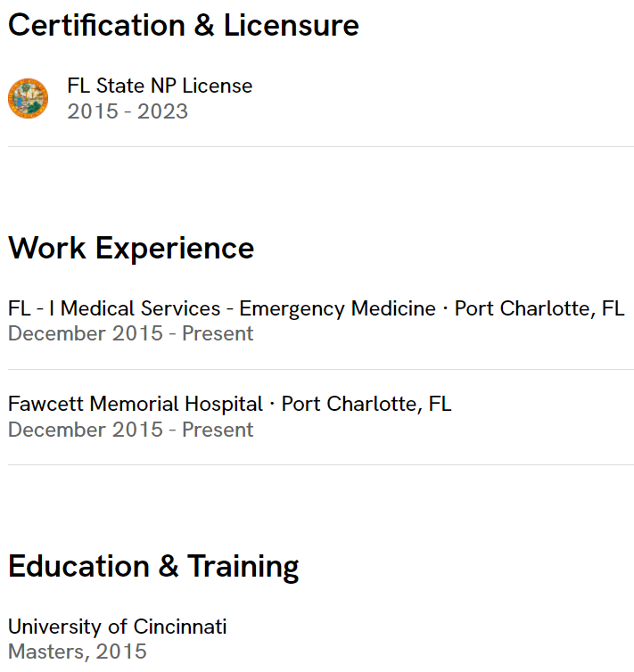
Task: Click the word Cincinnati in school name
Action: tap(180, 627)
